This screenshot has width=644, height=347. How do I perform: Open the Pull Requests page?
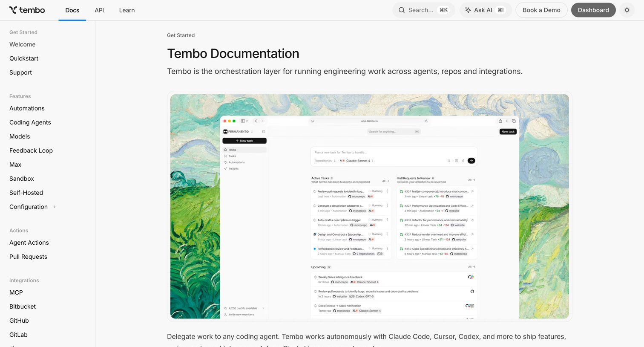pos(28,257)
